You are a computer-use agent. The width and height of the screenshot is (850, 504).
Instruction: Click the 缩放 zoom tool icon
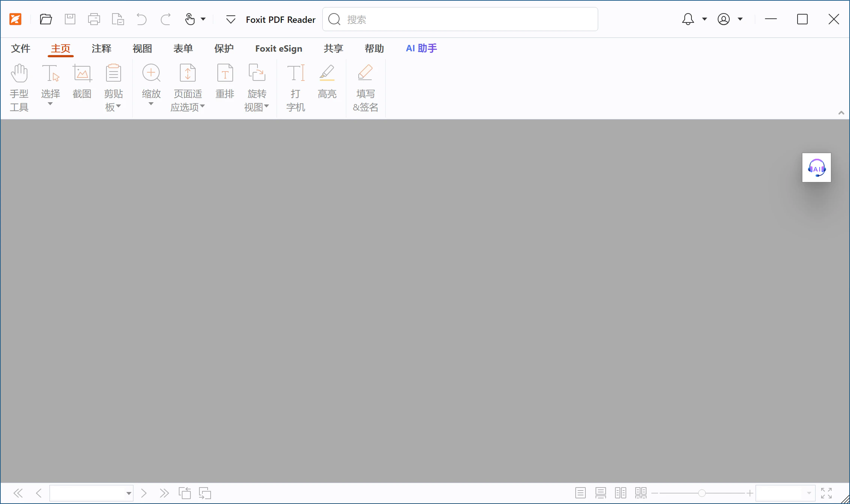[151, 73]
